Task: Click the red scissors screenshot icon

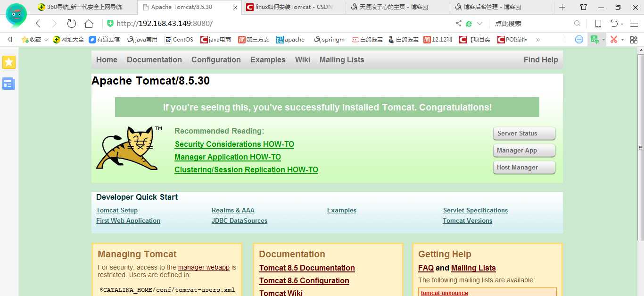Action: [x=614, y=40]
